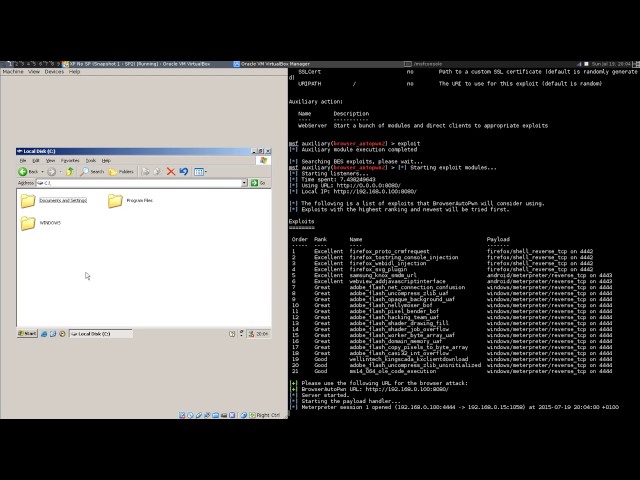Click the VirtualBox USB status icon
Image resolution: width=640 pixels, height=480 pixels.
pos(199,415)
